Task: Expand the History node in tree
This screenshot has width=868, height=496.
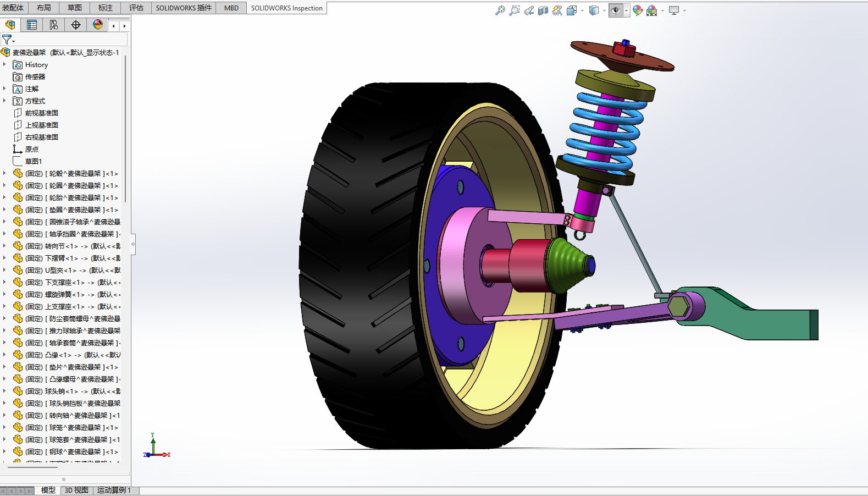Action: point(4,64)
